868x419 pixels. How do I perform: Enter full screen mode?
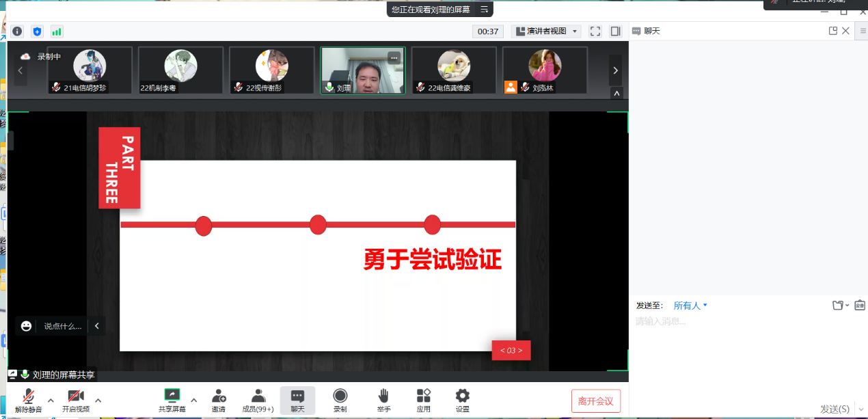[595, 31]
